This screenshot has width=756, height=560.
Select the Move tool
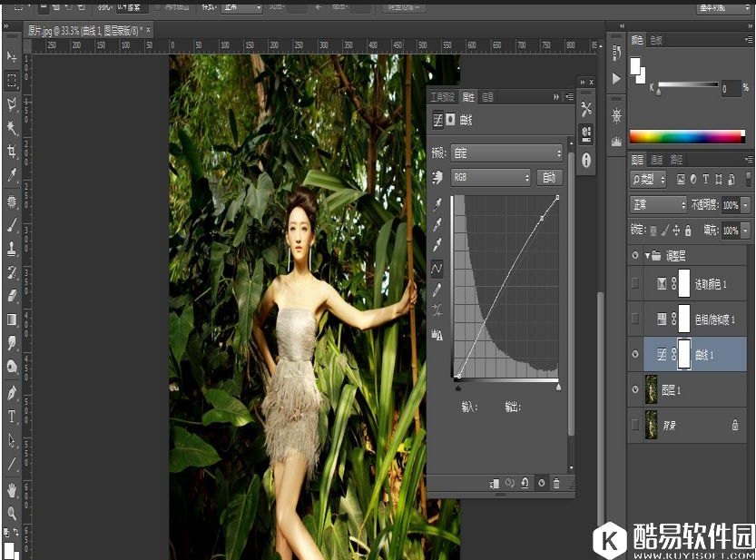(x=12, y=56)
